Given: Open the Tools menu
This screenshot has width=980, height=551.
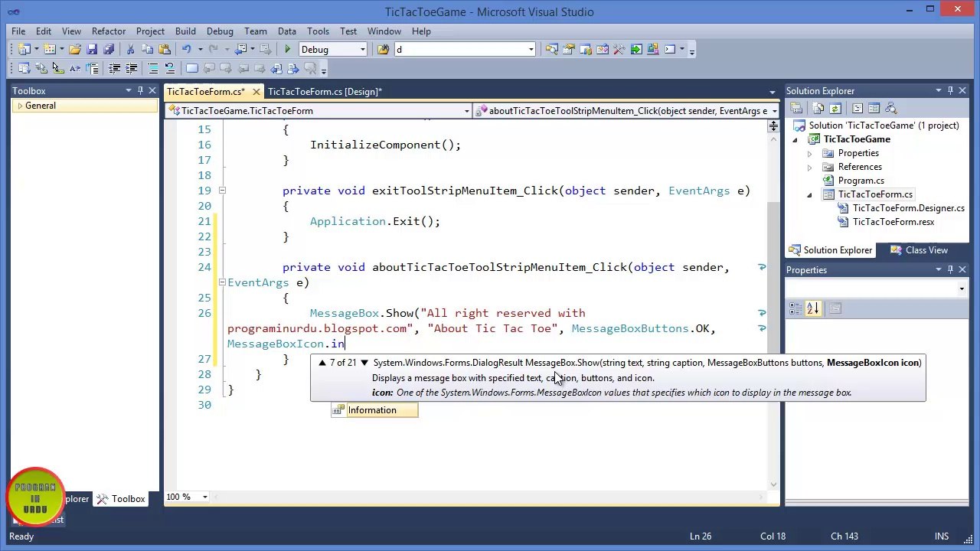Looking at the screenshot, I should point(318,31).
